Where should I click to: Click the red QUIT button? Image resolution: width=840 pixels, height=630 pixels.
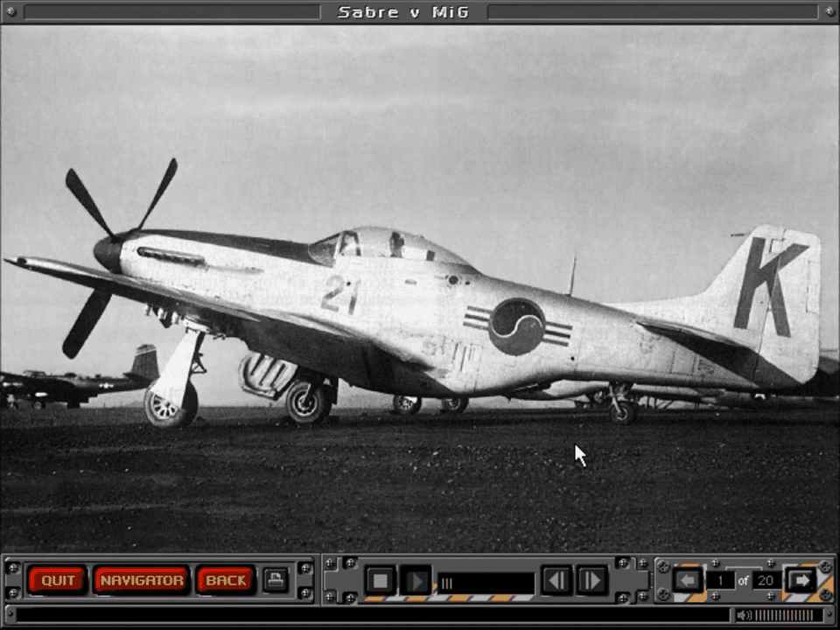58,580
